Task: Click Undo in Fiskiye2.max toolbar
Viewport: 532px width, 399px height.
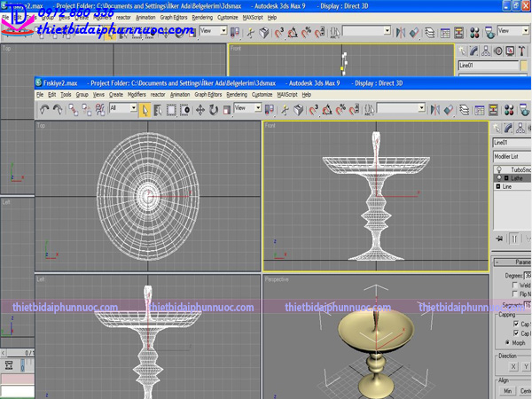Action: (44, 110)
